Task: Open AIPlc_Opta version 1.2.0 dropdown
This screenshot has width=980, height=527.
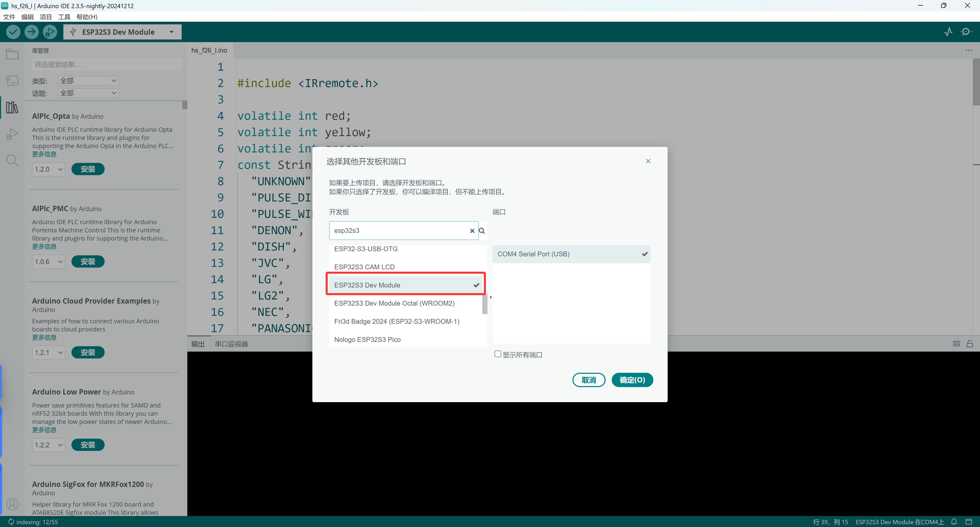Action: (x=48, y=169)
